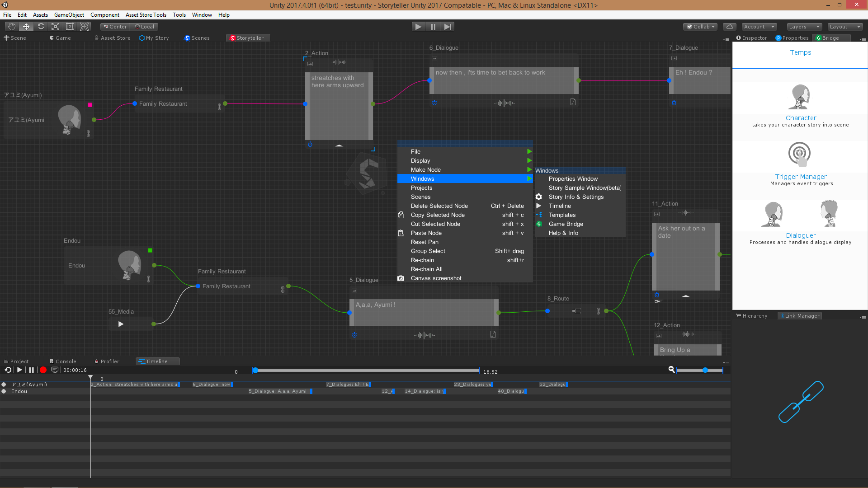Open Story Info & Settings
868x488 pixels.
point(580,197)
